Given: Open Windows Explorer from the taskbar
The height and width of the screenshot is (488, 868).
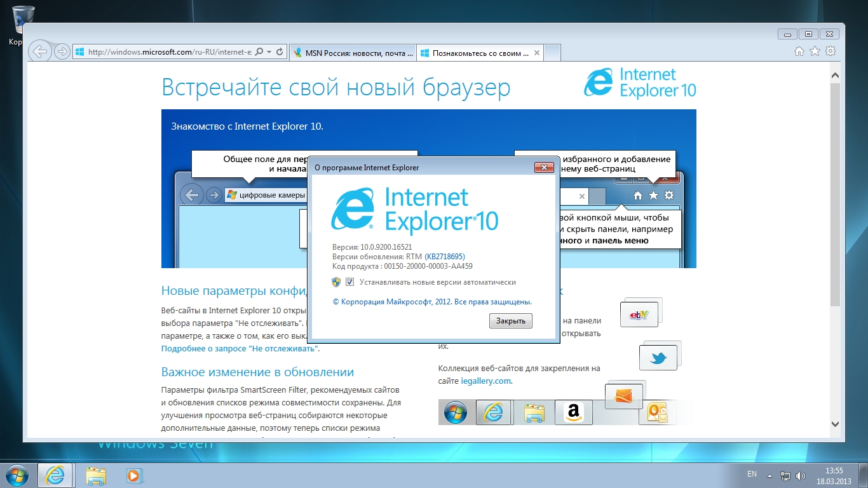Looking at the screenshot, I should pyautogui.click(x=96, y=475).
